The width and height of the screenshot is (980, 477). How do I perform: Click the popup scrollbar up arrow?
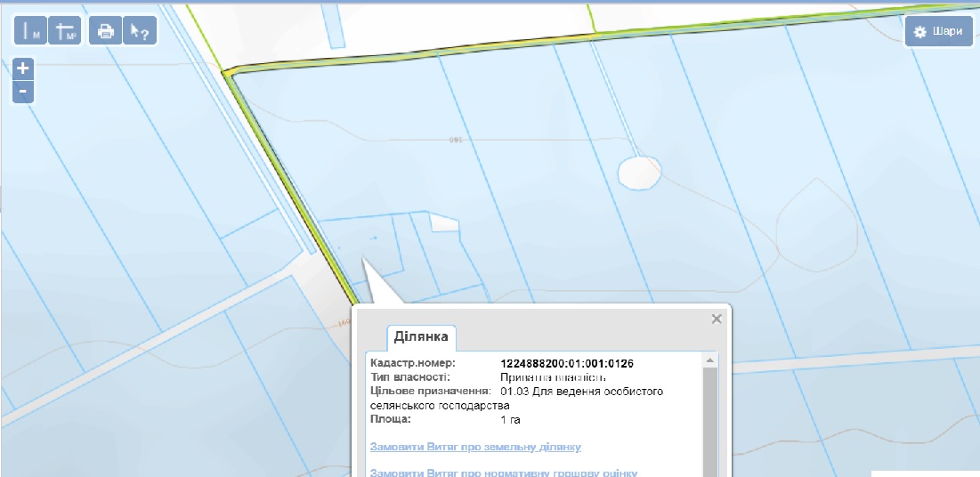point(710,361)
